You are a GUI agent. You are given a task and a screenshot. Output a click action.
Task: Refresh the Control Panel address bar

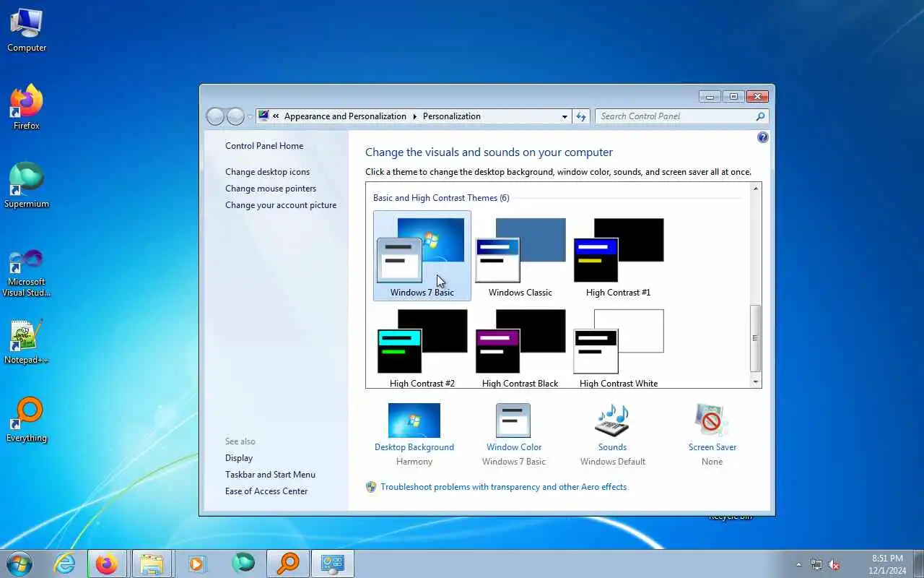pyautogui.click(x=581, y=116)
